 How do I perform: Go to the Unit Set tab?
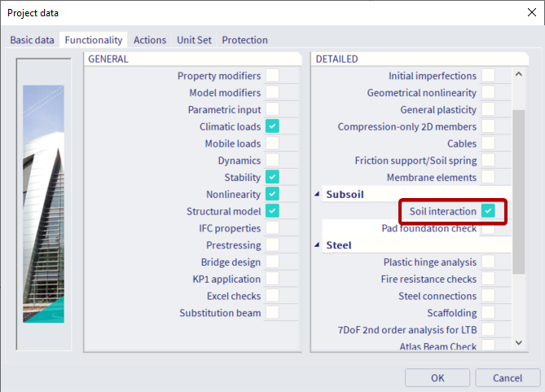(x=194, y=40)
